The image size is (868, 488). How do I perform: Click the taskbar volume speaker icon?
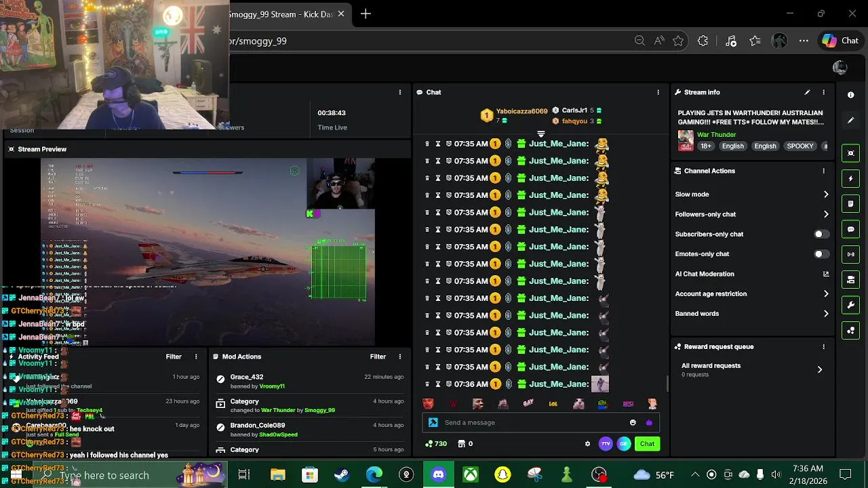tap(776, 474)
